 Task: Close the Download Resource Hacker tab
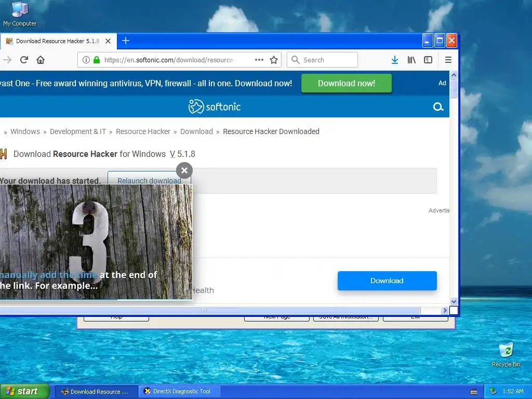coord(108,41)
